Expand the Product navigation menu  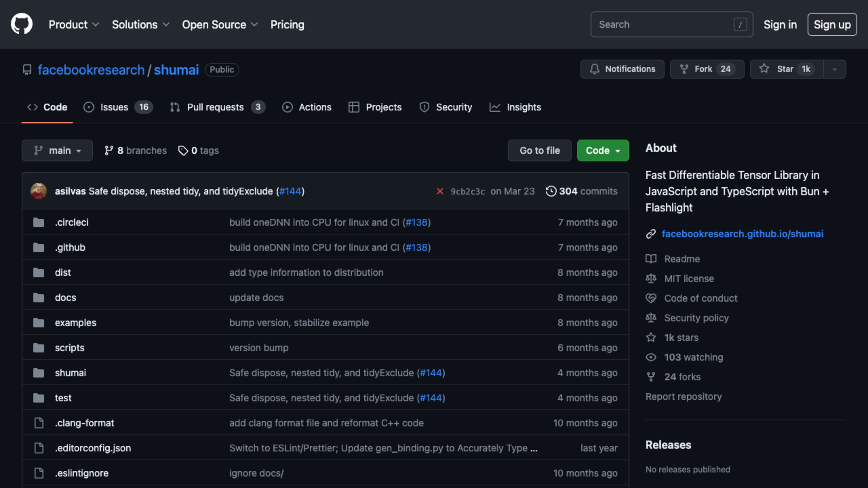click(x=73, y=25)
